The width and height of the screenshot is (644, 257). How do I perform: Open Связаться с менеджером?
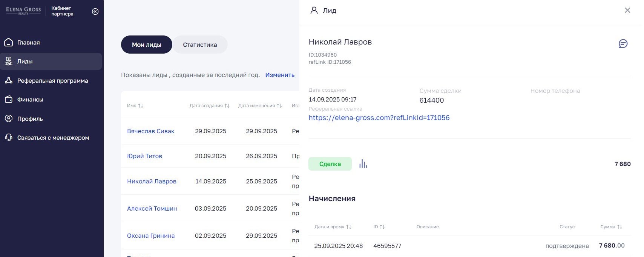pos(53,138)
